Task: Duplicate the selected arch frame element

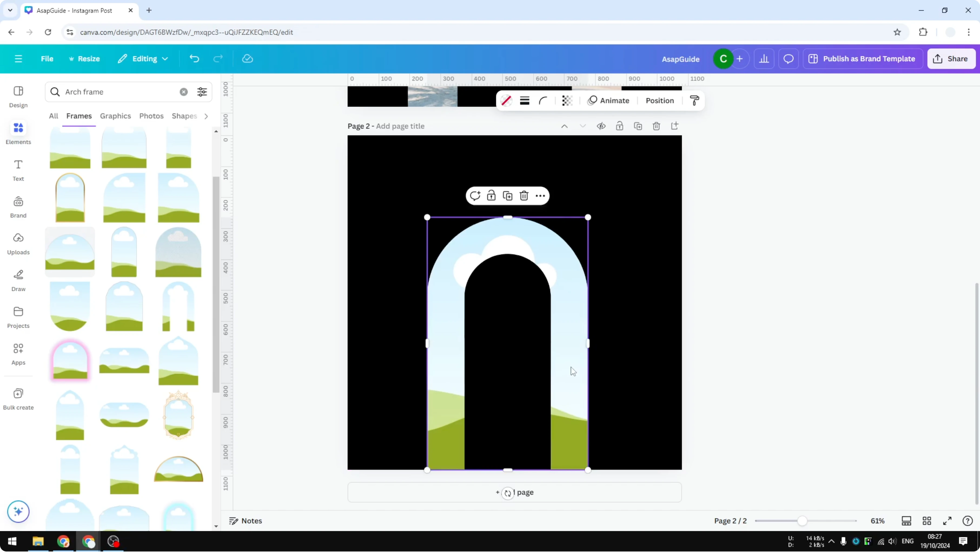Action: [508, 195]
